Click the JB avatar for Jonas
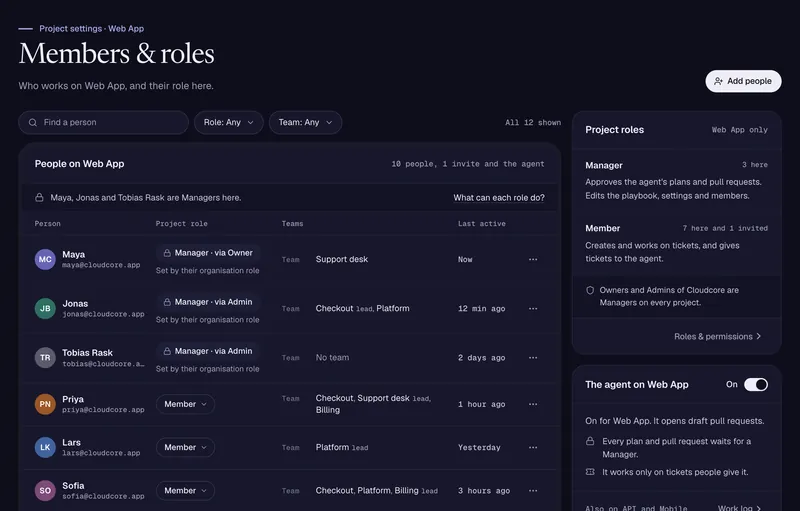The width and height of the screenshot is (800, 511). coord(45,309)
